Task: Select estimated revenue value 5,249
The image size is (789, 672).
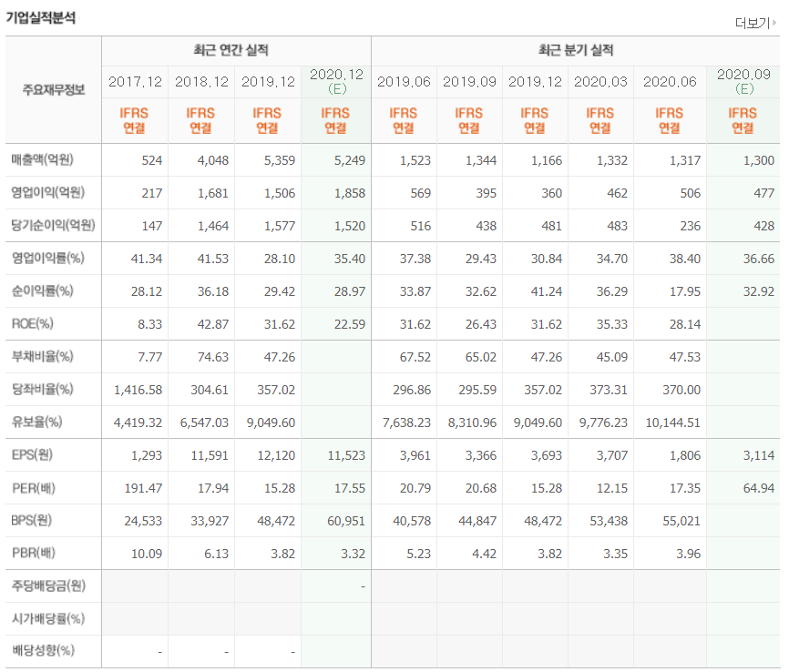Action: tap(350, 160)
